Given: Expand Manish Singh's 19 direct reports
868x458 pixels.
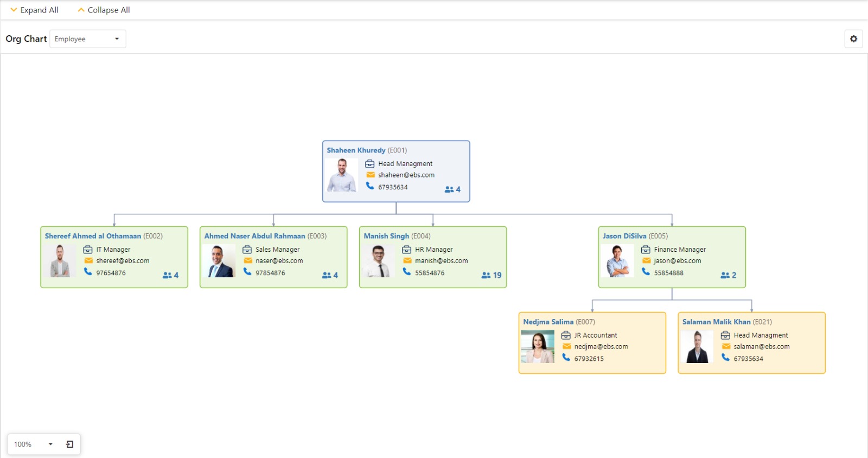Looking at the screenshot, I should (491, 275).
